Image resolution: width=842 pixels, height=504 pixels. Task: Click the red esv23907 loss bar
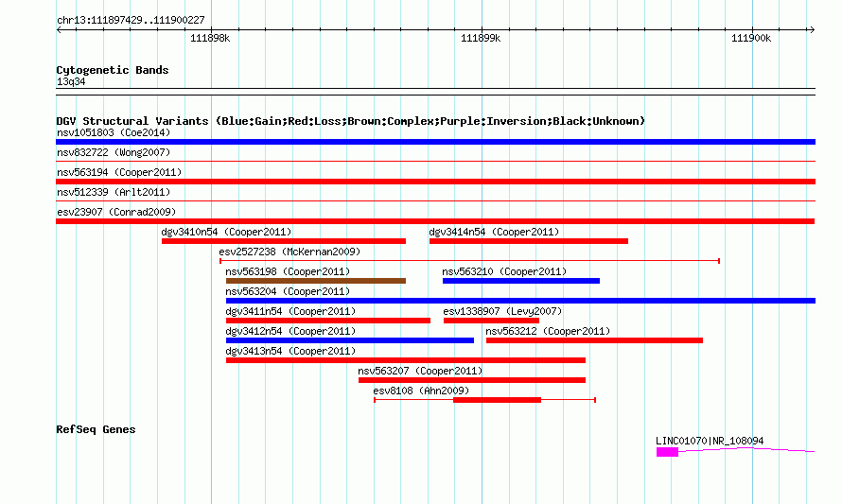tap(435, 221)
